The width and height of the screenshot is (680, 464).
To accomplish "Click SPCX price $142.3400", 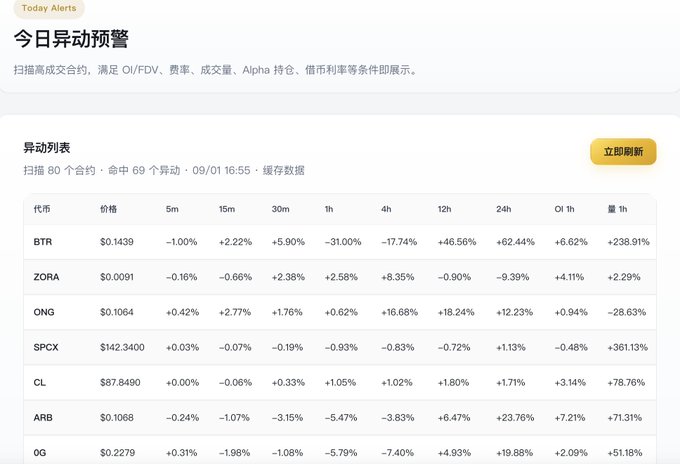I will 122,347.
